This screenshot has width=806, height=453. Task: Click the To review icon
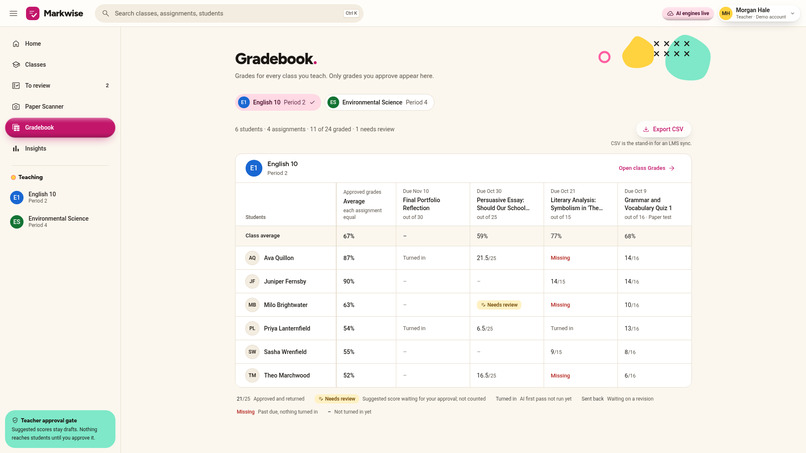click(16, 85)
